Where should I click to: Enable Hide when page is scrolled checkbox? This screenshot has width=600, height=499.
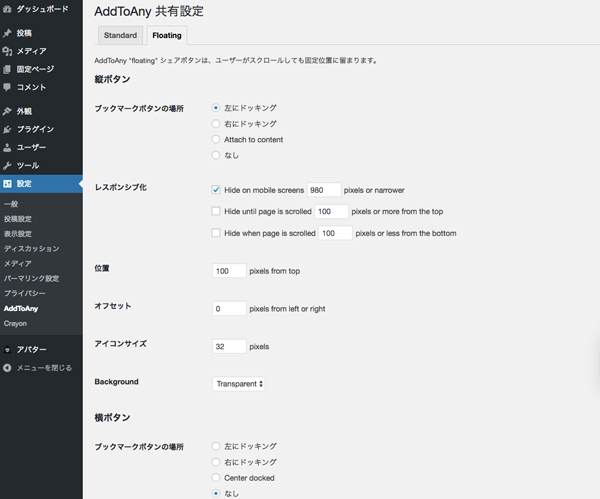coord(216,233)
